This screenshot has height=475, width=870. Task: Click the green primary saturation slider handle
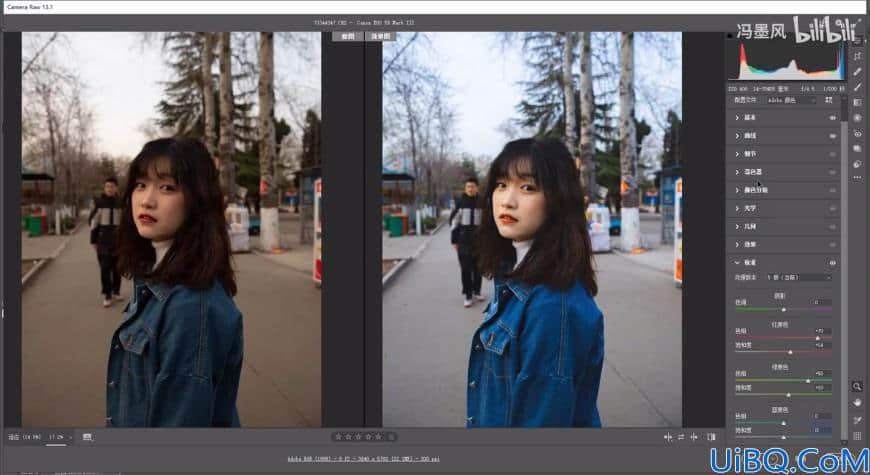788,395
